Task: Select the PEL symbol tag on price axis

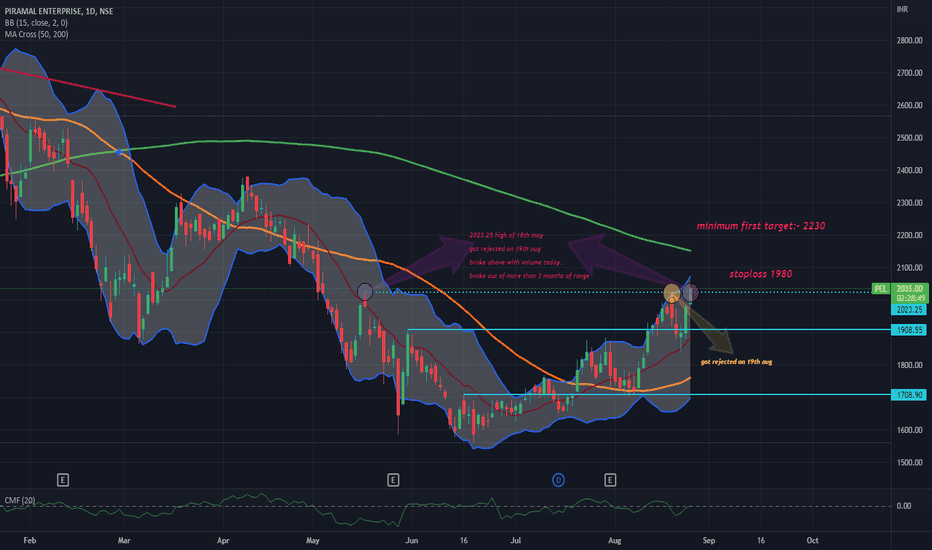Action: click(x=880, y=288)
